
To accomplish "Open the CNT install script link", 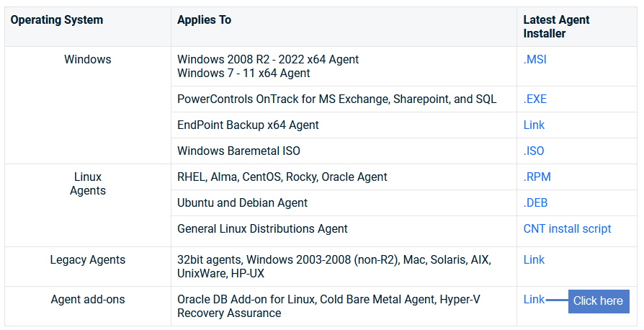I will pyautogui.click(x=567, y=228).
